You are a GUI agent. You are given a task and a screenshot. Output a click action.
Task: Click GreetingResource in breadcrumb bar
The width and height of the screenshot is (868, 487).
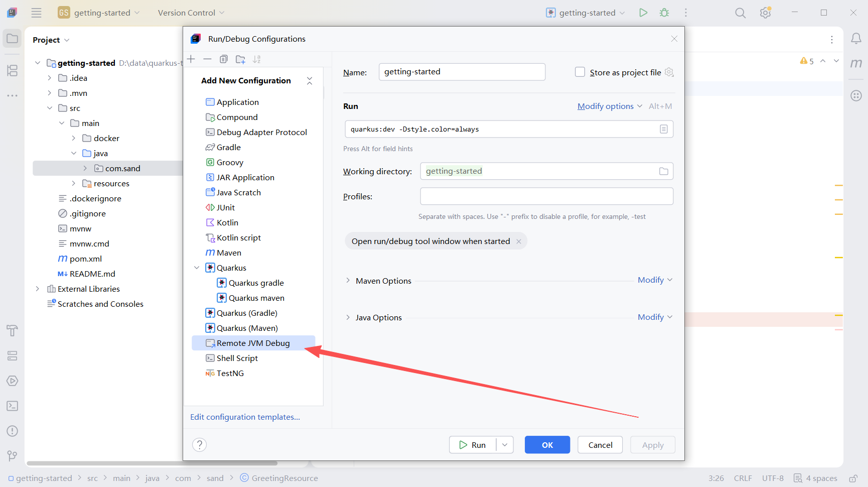click(x=284, y=478)
